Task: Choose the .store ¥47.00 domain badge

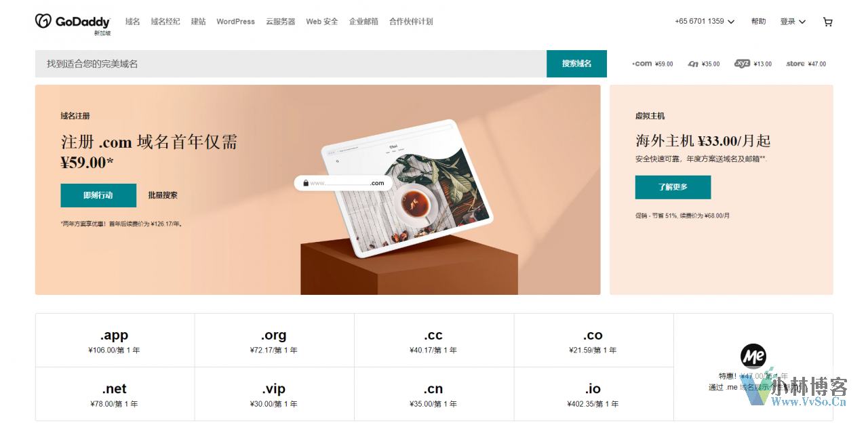Action: coord(806,64)
